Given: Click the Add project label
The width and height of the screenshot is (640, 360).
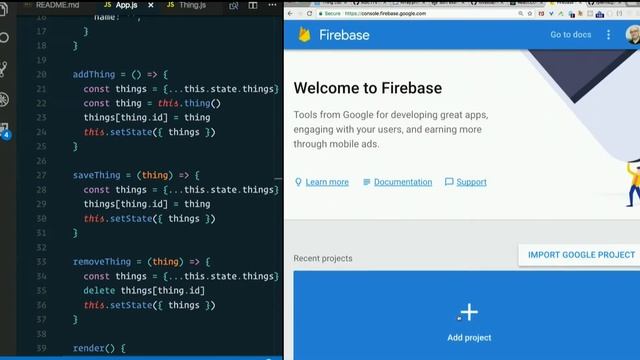Looking at the screenshot, I should point(469,338).
